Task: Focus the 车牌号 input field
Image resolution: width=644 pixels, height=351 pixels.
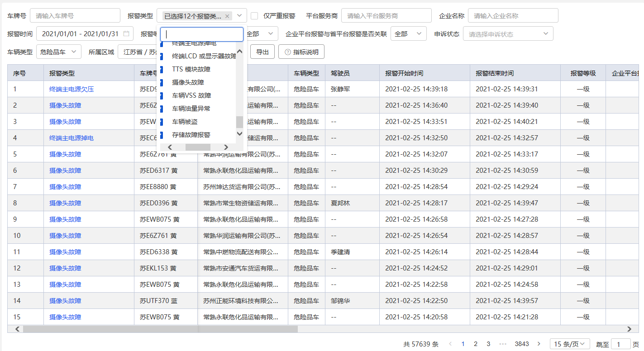Action: click(x=75, y=16)
